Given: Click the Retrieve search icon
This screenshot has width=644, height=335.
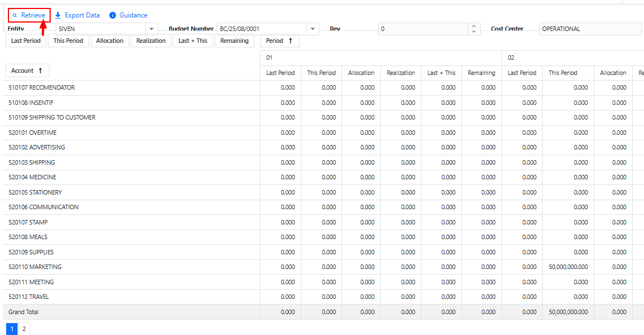Looking at the screenshot, I should point(15,15).
